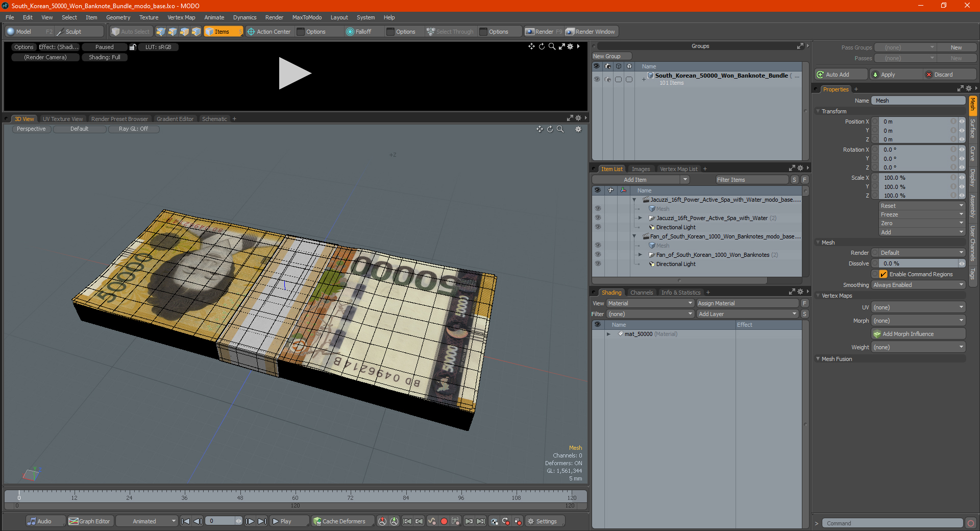Toggle Enable Command Regions checkbox
980x531 pixels.
[884, 274]
